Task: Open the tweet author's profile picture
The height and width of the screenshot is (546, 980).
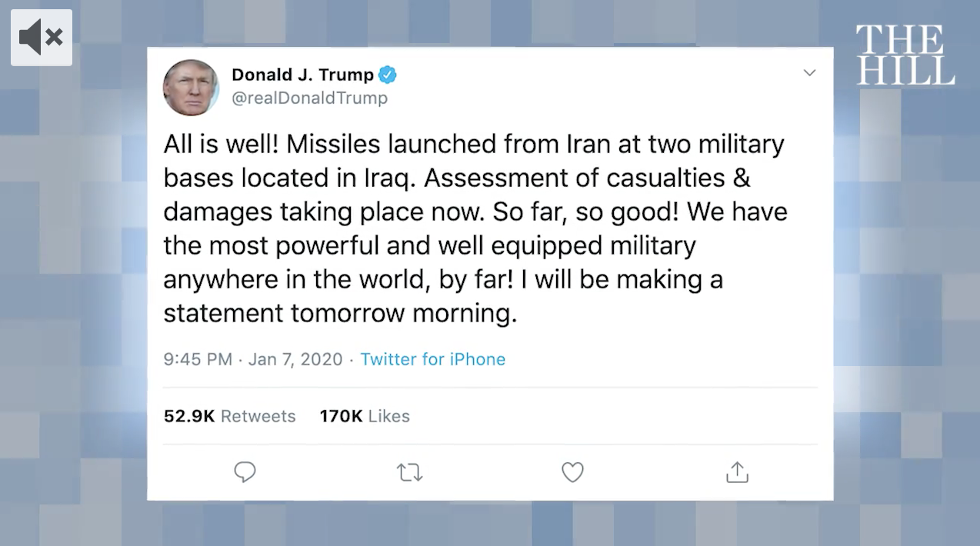Action: (191, 87)
